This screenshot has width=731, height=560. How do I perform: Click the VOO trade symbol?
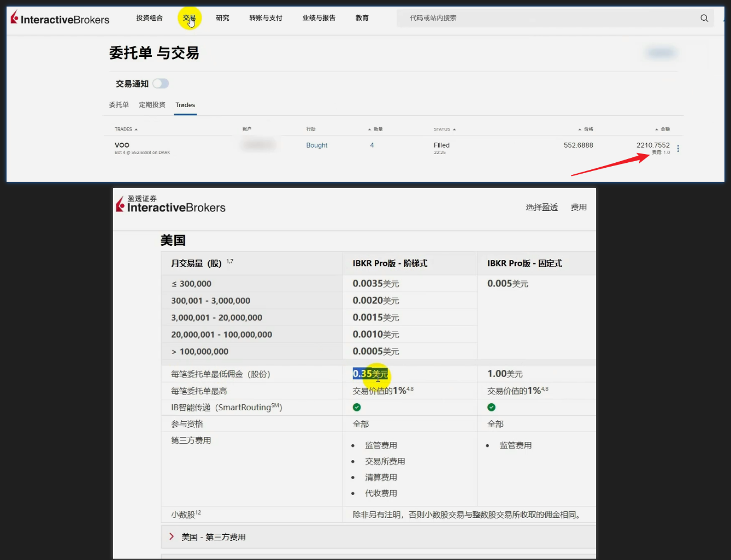pyautogui.click(x=122, y=145)
